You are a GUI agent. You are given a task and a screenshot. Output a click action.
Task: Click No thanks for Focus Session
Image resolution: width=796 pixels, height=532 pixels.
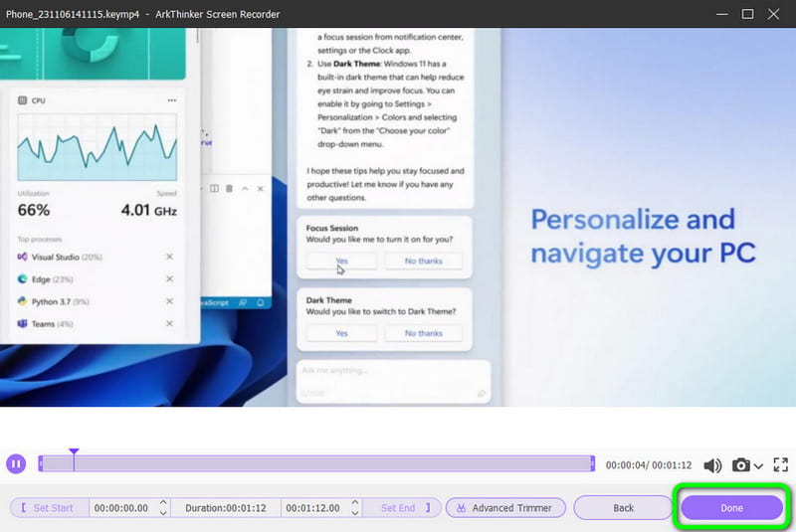424,261
